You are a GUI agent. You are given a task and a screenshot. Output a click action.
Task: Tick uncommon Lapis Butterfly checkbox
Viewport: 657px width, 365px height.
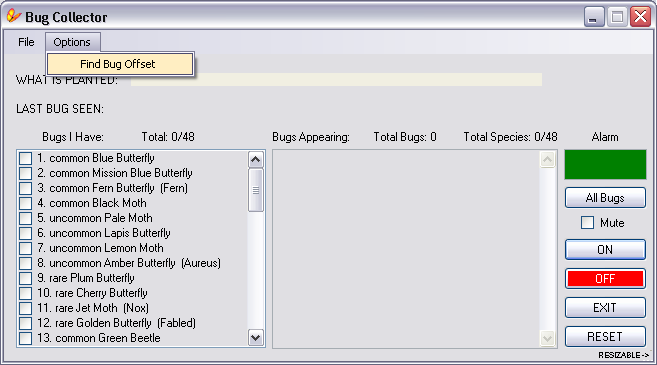coord(26,233)
